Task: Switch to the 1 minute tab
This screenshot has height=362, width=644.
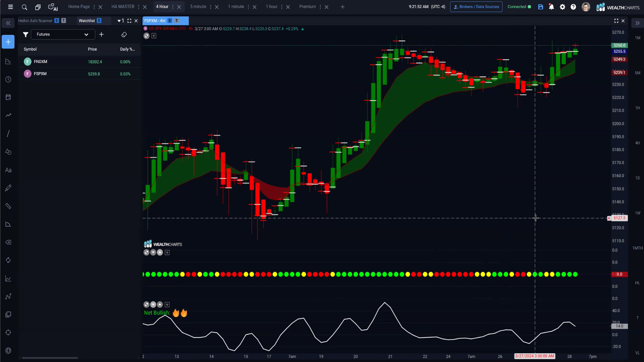Action: pyautogui.click(x=236, y=7)
